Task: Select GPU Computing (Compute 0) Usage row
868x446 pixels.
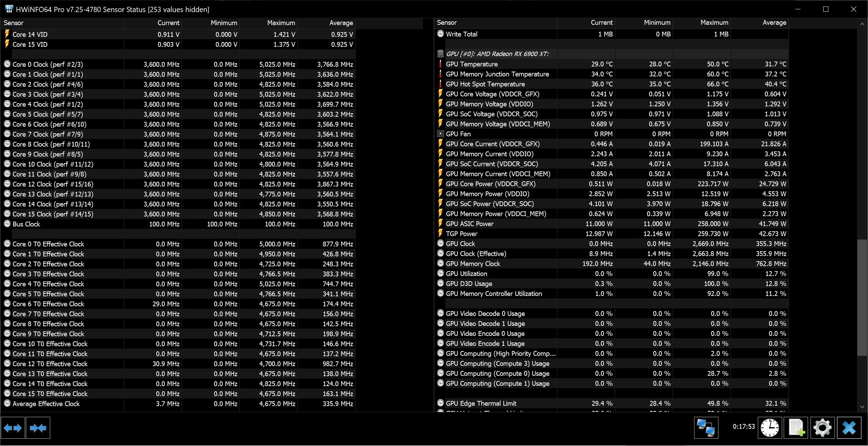Action: (611, 373)
